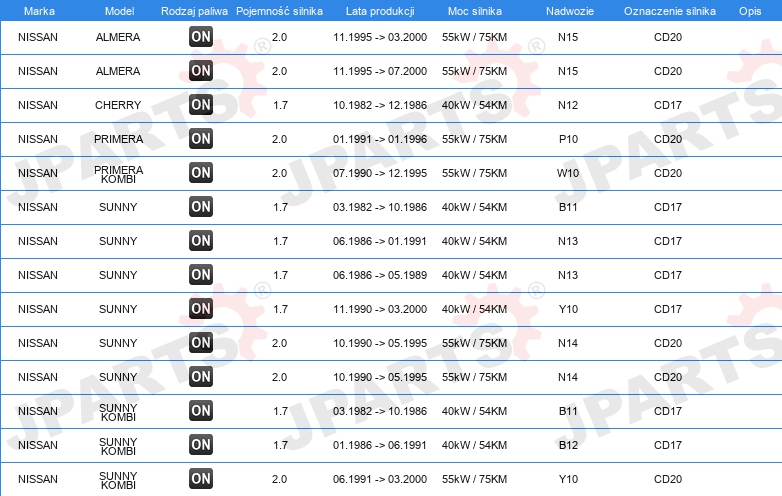Click the ON fuel icon for ALMERA 11.1995 -> 03.2000
Viewport: 782px width, 496px height.
pos(200,36)
